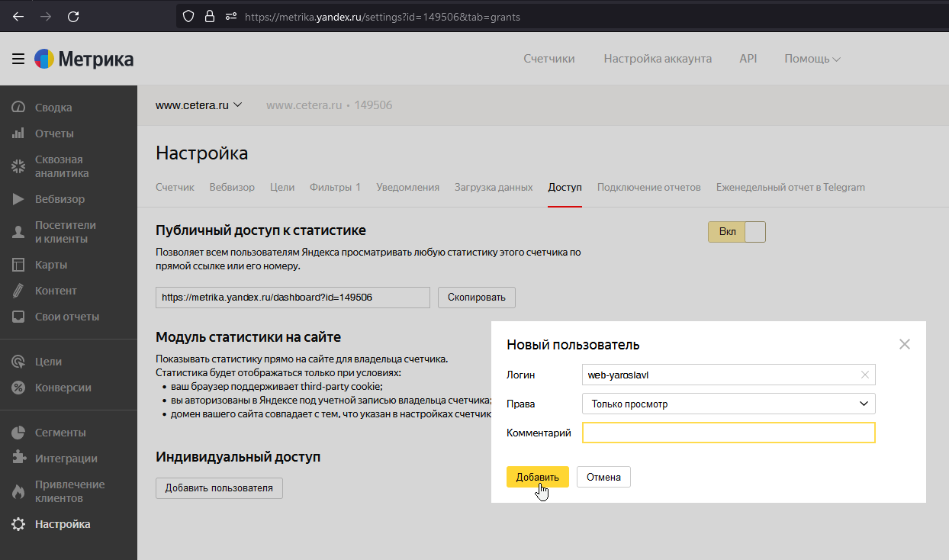Open the Отчеты reports icon
This screenshot has width=949, height=560.
(19, 134)
